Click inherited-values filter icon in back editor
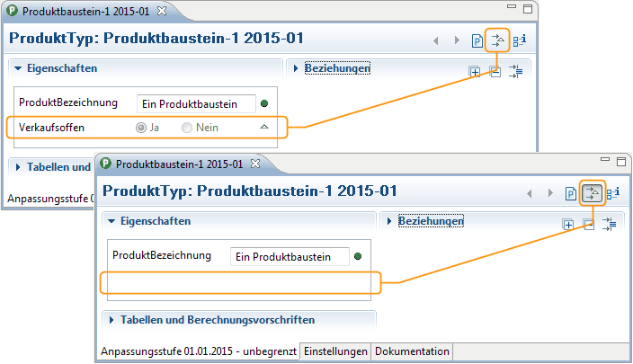 [x=498, y=40]
